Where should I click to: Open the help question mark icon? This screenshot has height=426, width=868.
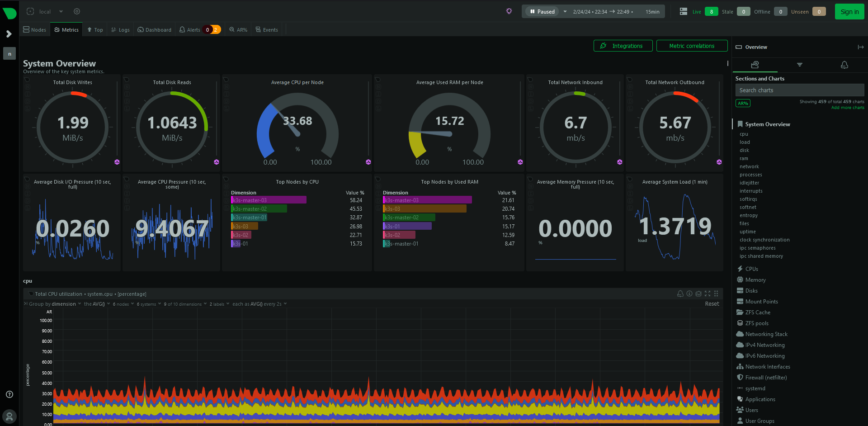(x=9, y=394)
